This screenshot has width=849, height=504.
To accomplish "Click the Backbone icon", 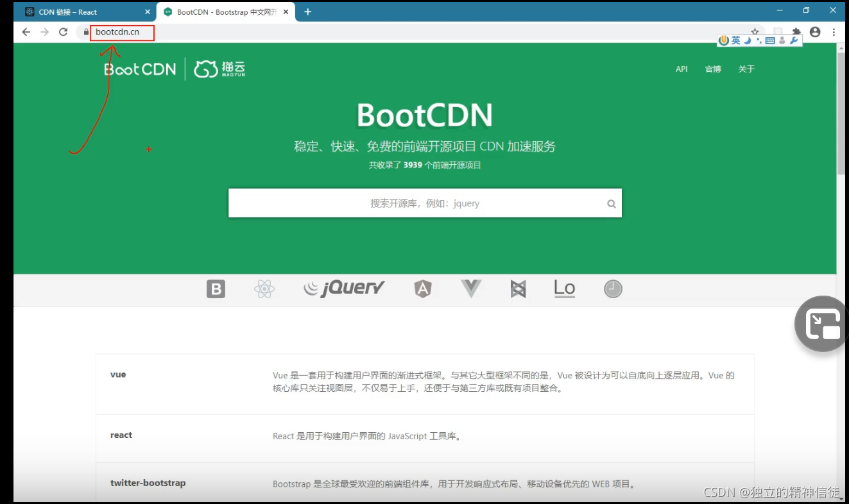I will coord(518,289).
